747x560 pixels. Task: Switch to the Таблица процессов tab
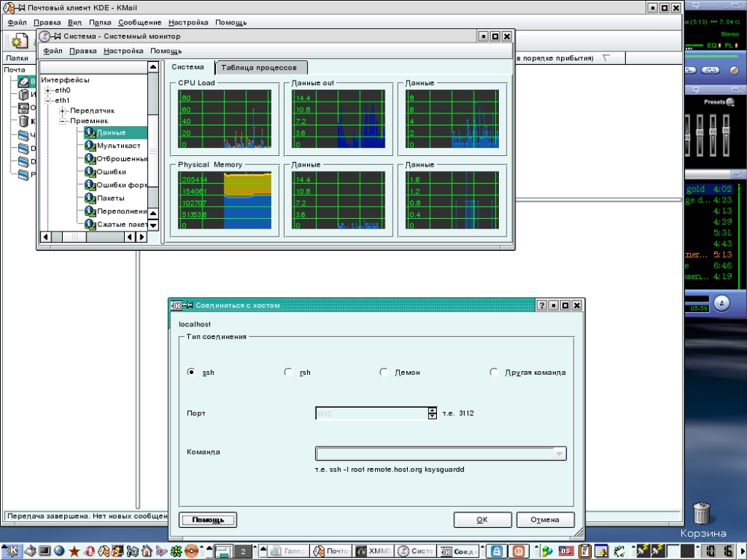(x=259, y=68)
